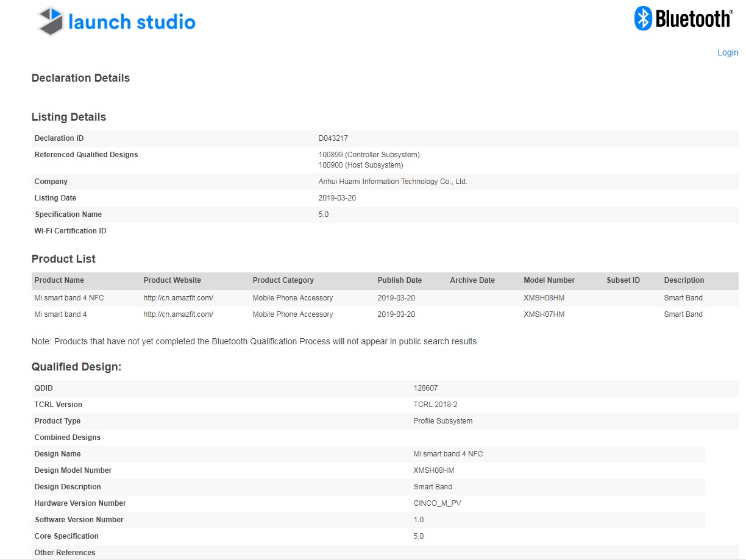
Task: Click the "Product Website" column header
Action: click(x=172, y=280)
